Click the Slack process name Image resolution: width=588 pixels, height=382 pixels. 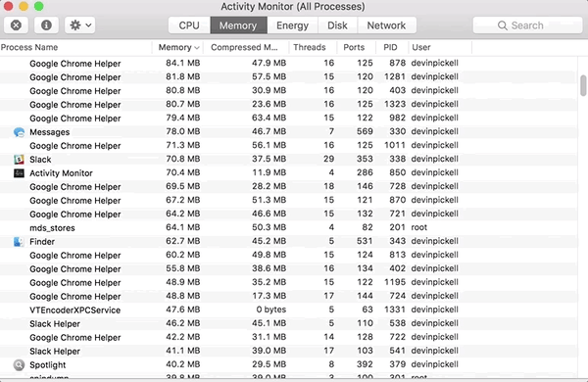pyautogui.click(x=40, y=160)
